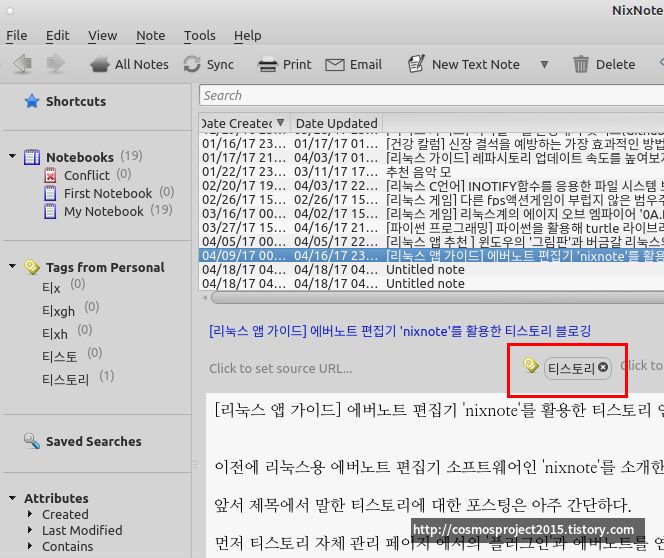Image resolution: width=664 pixels, height=558 pixels.
Task: Select note created 02/26/17
Action: pyautogui.click(x=432, y=200)
